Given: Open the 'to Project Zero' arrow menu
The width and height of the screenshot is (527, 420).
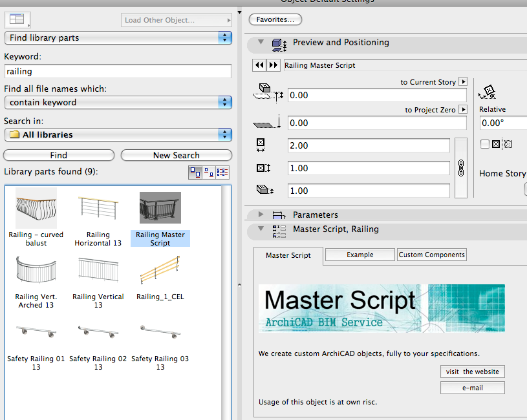Looking at the screenshot, I should coord(463,110).
